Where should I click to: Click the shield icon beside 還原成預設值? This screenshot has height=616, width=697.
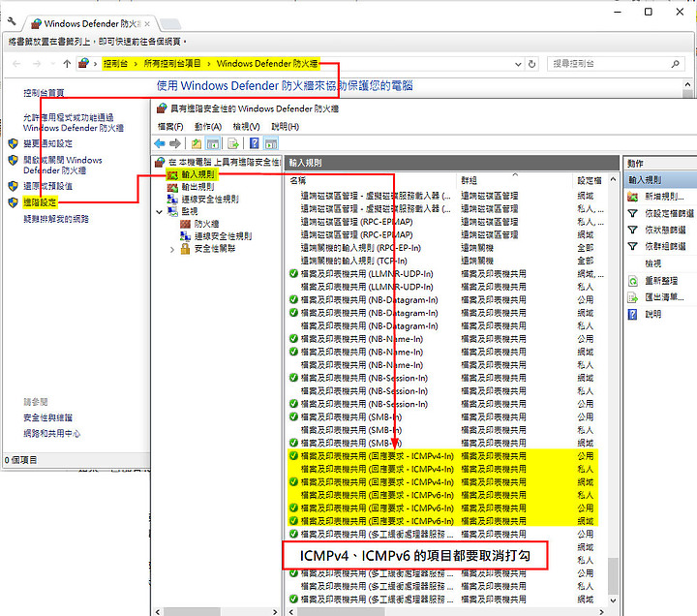coord(14,186)
